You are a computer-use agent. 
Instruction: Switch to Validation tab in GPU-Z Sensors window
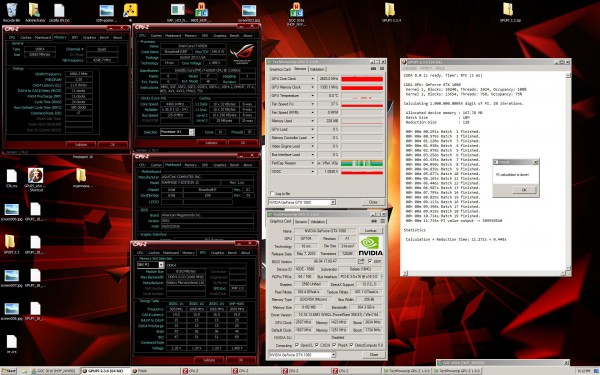pyautogui.click(x=317, y=69)
